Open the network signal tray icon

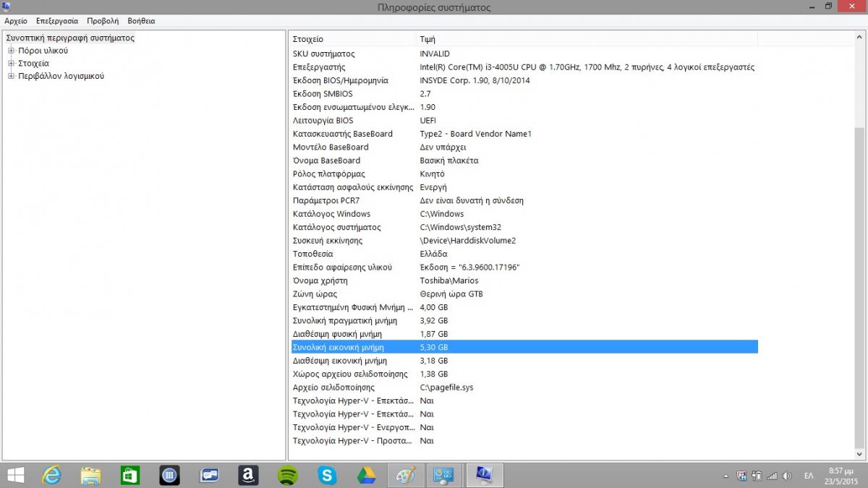[772, 476]
